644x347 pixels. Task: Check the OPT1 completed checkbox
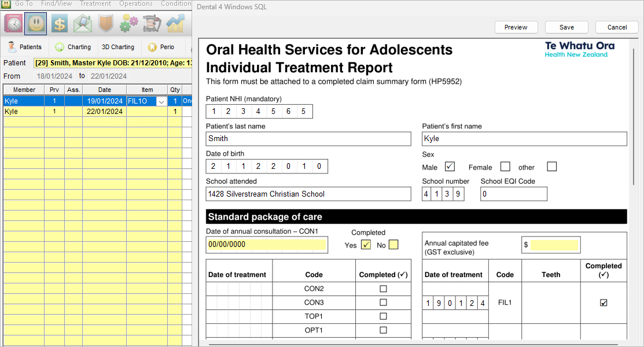pyautogui.click(x=383, y=330)
